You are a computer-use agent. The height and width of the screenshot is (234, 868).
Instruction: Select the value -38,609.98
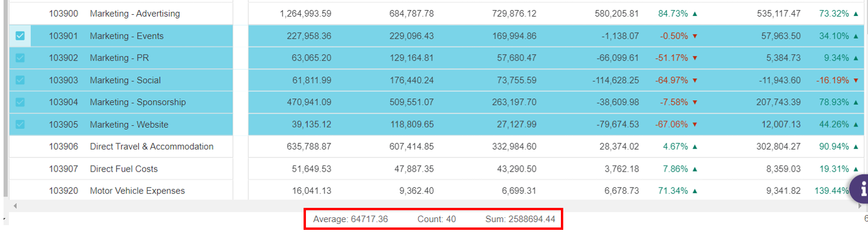(618, 102)
